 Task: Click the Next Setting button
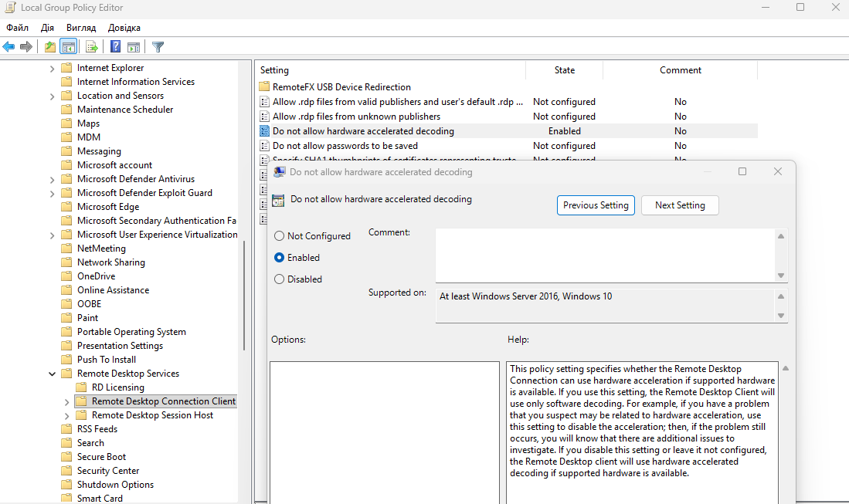pos(680,205)
